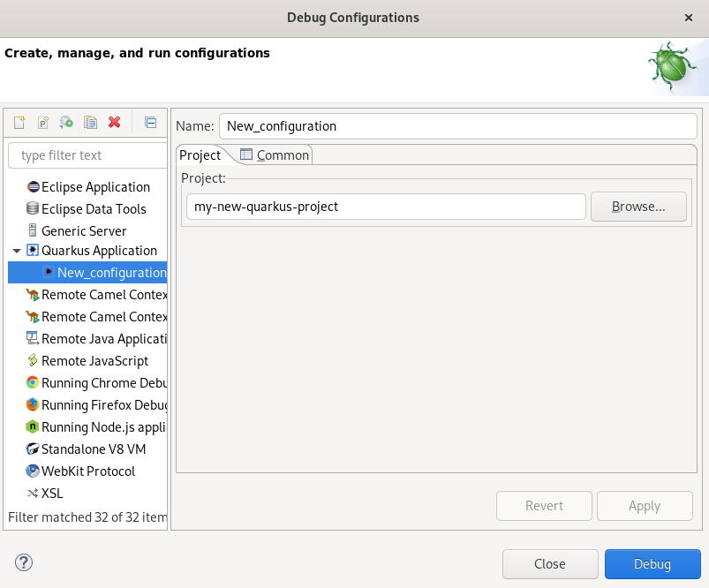Revert the configuration changes

544,505
